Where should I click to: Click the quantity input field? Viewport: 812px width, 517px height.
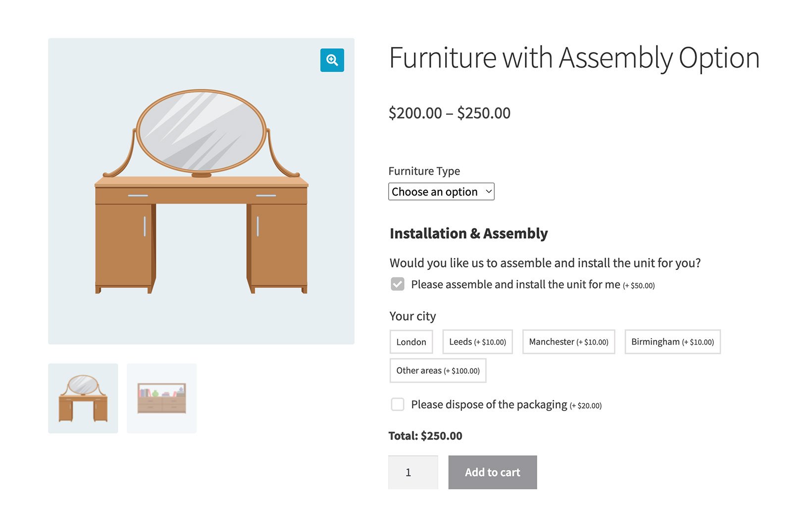tap(413, 472)
